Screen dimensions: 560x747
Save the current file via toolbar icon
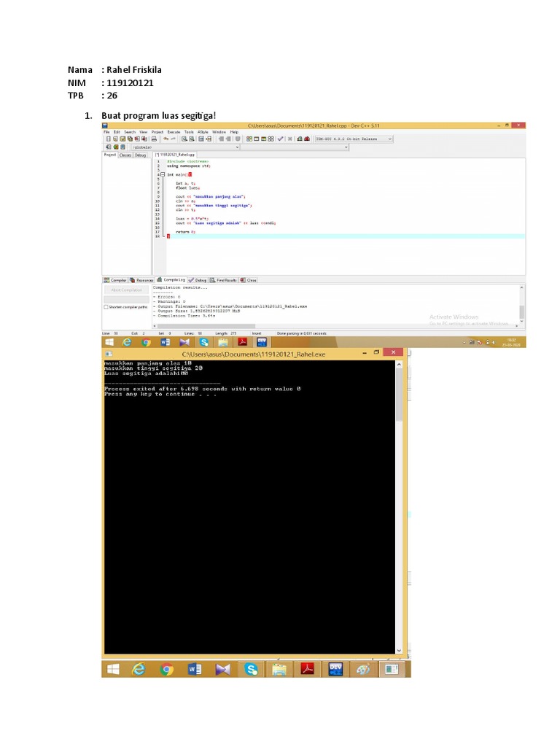122,139
